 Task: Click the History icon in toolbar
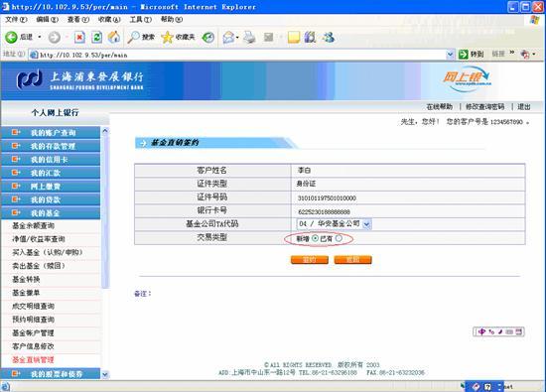[x=208, y=38]
